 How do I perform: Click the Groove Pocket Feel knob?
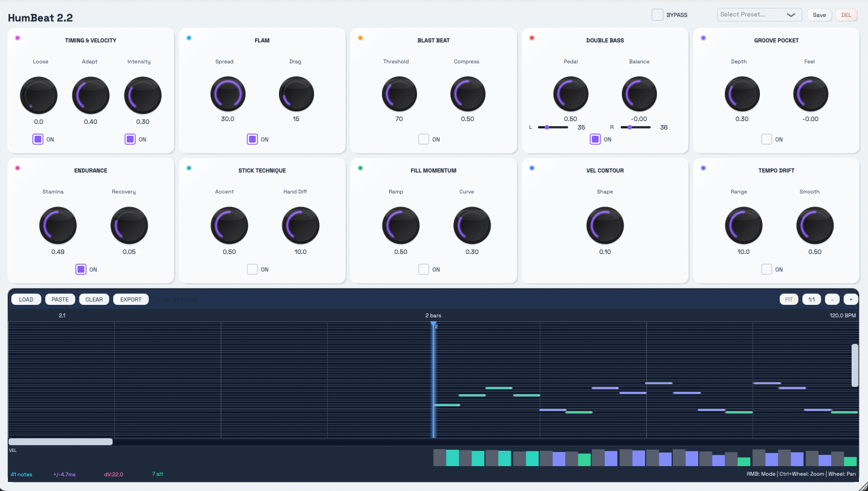point(811,94)
